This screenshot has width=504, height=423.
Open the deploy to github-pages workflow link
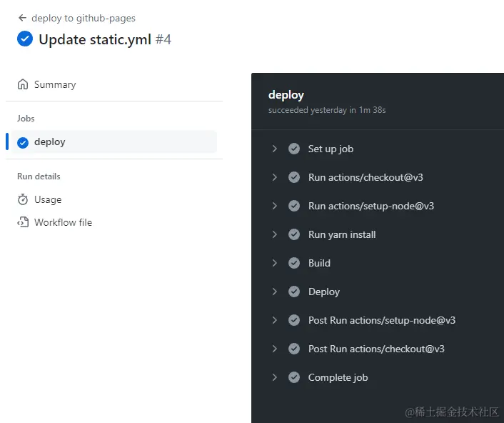pos(84,19)
